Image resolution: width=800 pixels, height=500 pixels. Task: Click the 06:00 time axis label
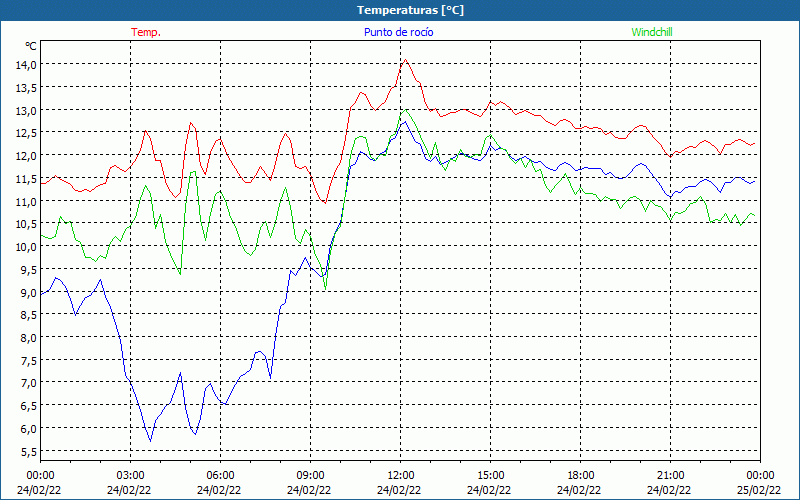(x=220, y=476)
